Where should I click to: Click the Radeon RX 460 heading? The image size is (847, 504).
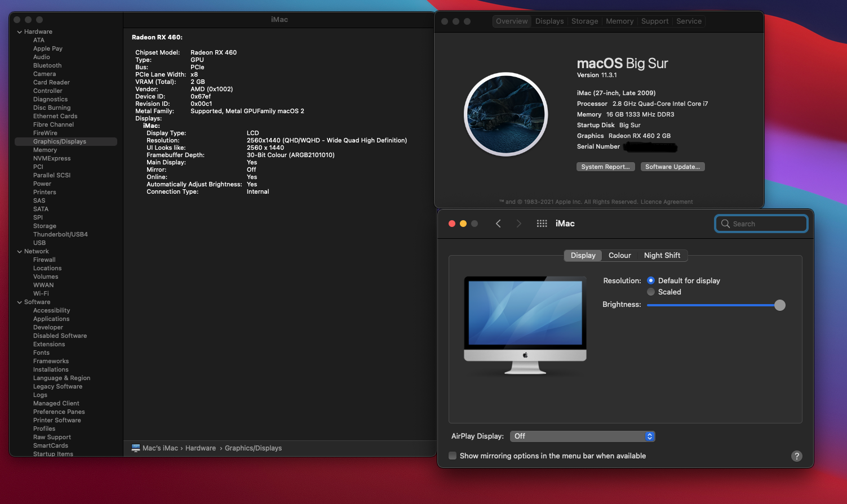pyautogui.click(x=157, y=38)
